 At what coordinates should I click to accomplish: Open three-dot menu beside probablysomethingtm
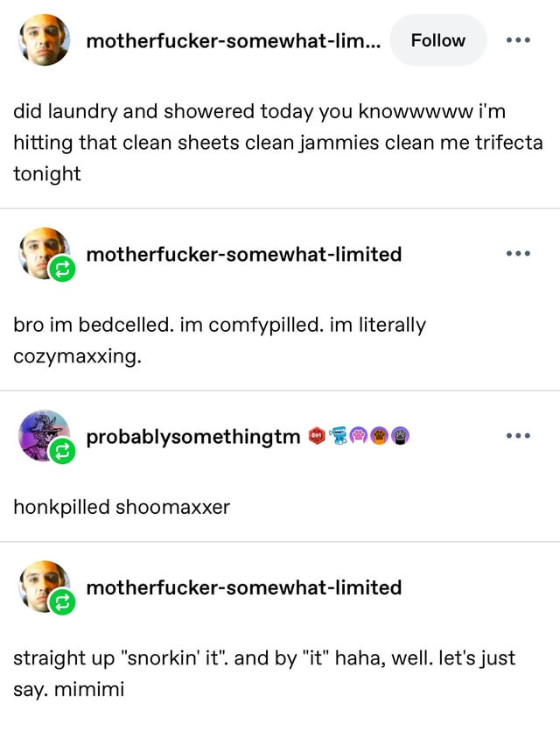(518, 436)
